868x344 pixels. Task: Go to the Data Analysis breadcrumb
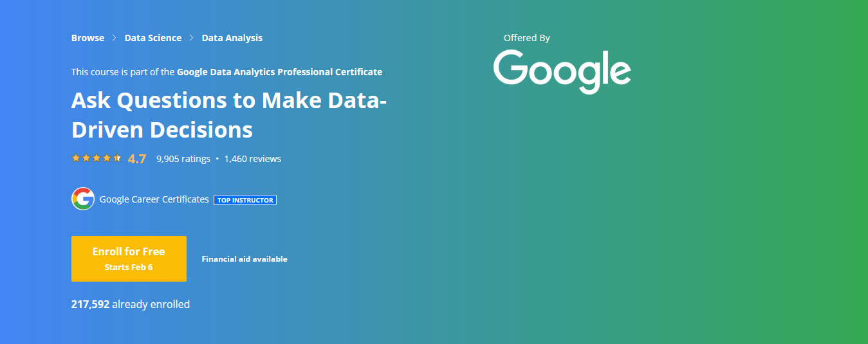click(x=232, y=38)
